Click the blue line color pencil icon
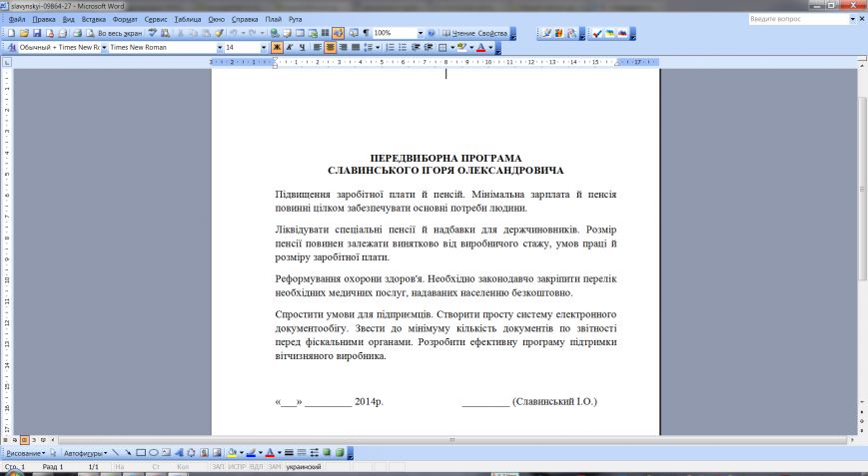The image size is (868, 476). tap(251, 453)
